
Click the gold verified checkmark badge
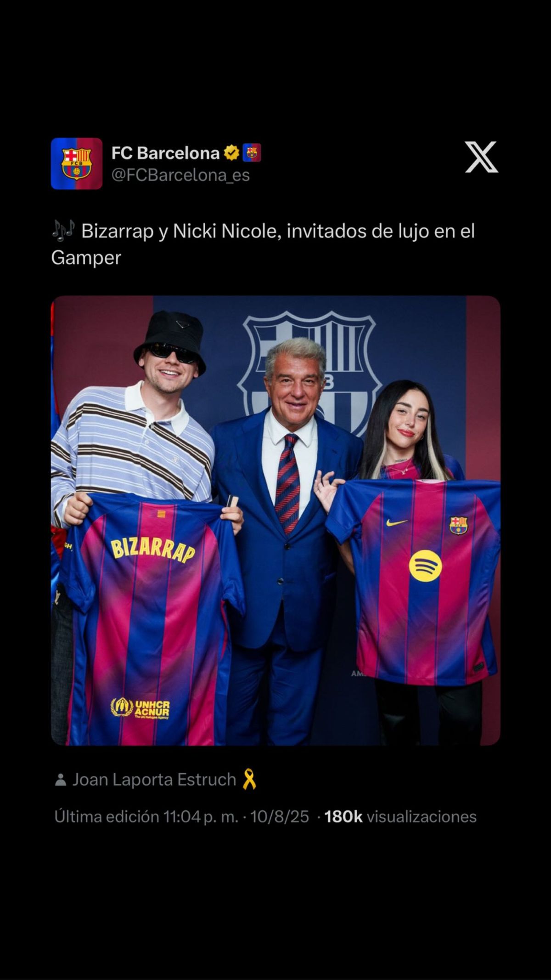point(232,153)
